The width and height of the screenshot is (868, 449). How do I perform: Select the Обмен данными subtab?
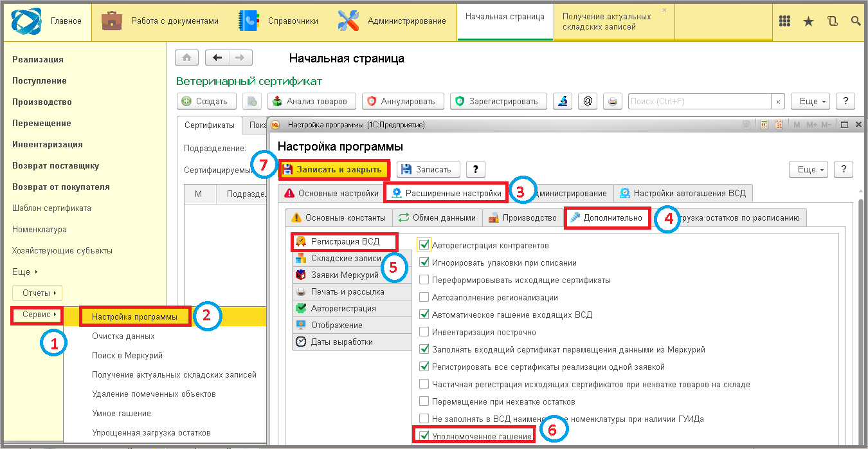tap(438, 217)
